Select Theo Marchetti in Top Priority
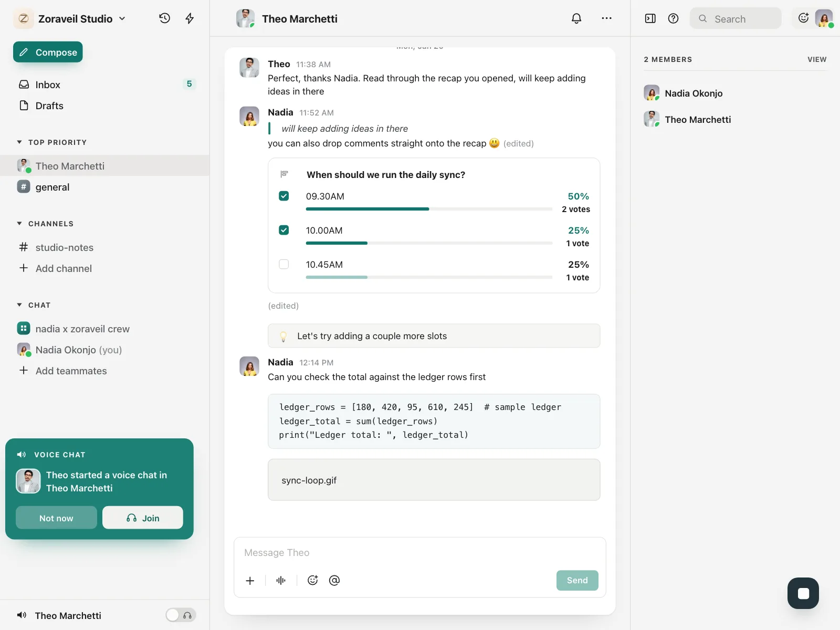Screen dimensions: 840x630 (x=105, y=165)
